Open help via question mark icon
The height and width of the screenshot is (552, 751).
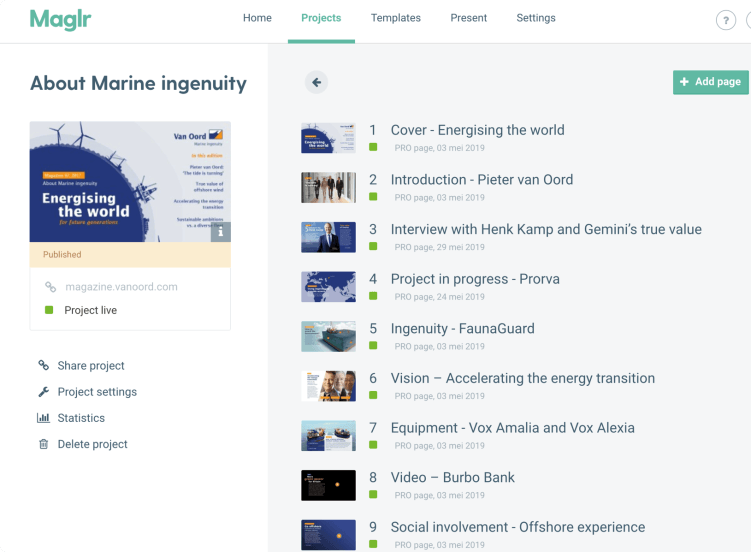pyautogui.click(x=726, y=20)
